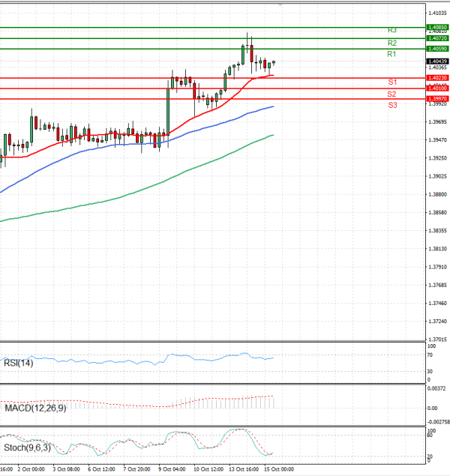Click the 15 Oct 00:00 time axis marker
The width and height of the screenshot is (450, 476).
278,469
